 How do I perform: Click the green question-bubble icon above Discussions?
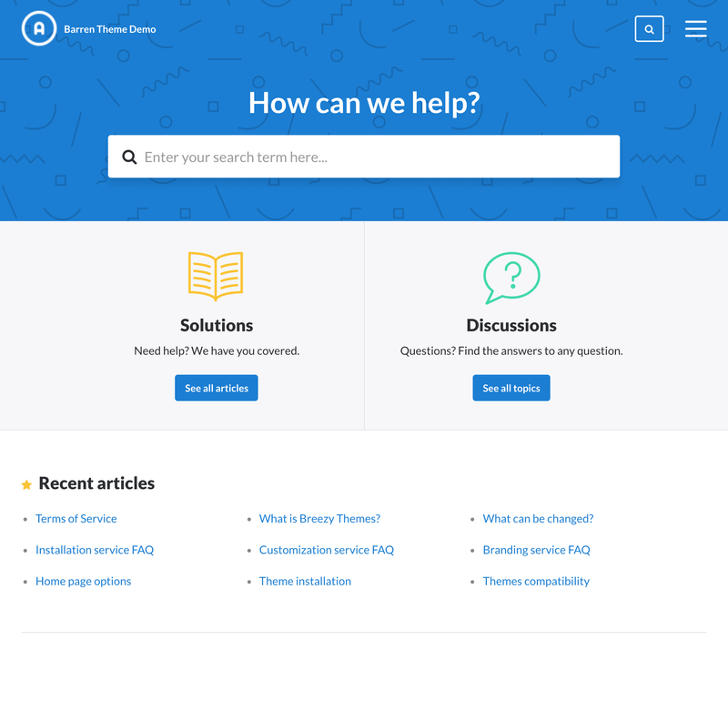coord(511,276)
